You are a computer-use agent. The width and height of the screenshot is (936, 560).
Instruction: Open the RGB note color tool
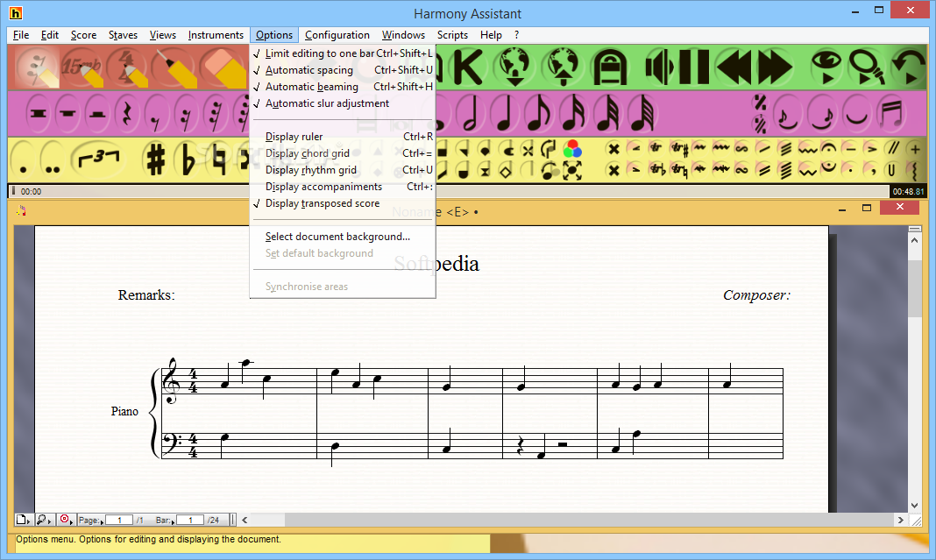(x=572, y=149)
